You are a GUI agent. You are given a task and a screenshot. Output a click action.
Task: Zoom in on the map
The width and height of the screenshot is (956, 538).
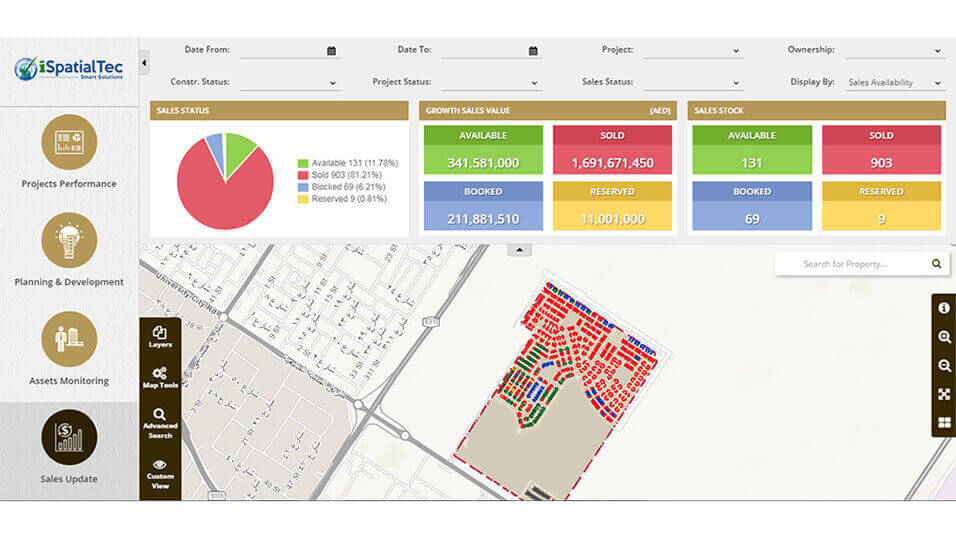[943, 338]
